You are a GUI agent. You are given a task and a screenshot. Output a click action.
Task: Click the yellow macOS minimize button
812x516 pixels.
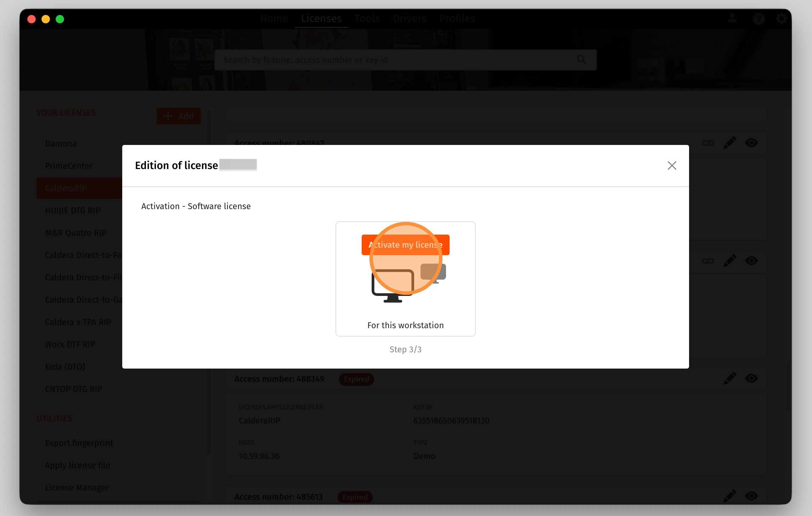click(46, 19)
